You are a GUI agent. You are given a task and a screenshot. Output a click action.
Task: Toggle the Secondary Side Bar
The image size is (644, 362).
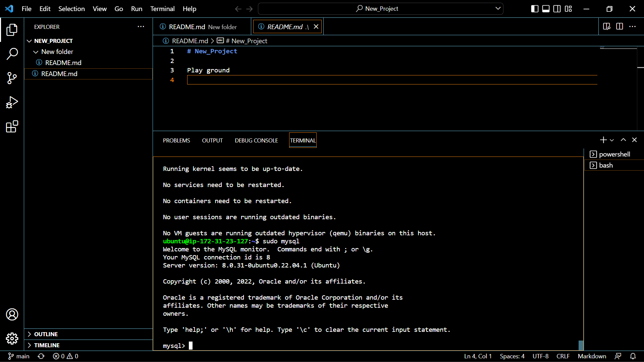pyautogui.click(x=557, y=9)
